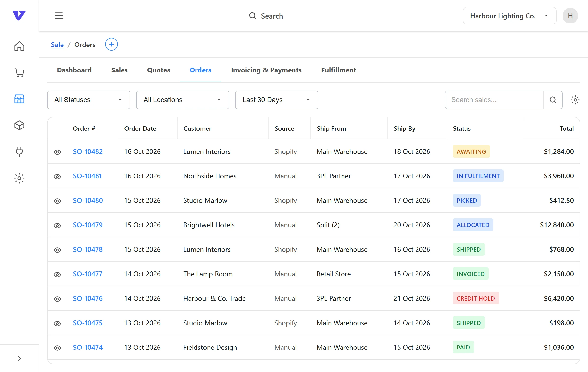Open the All Statuses dropdown
Screen dimensions: 588x372
[89, 100]
